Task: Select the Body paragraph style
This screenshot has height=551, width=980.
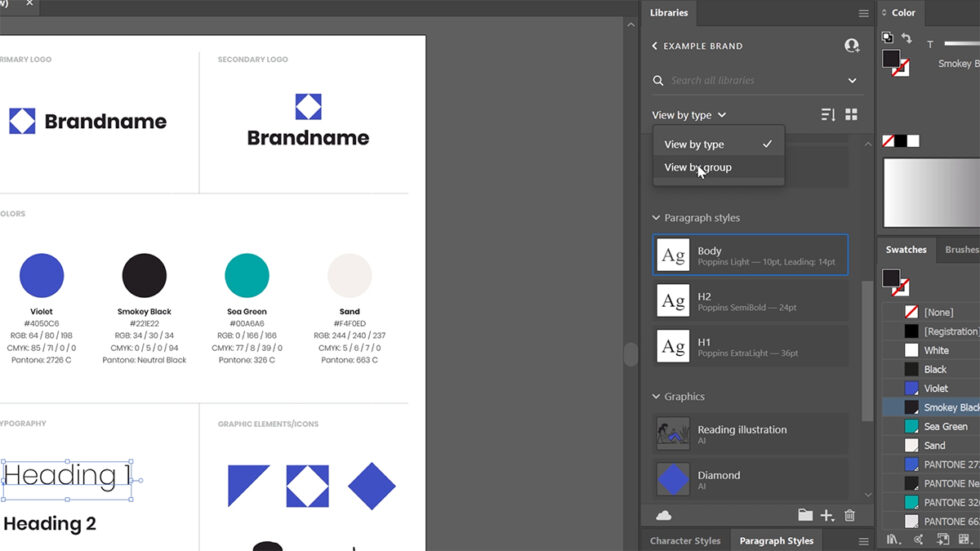Action: click(750, 255)
